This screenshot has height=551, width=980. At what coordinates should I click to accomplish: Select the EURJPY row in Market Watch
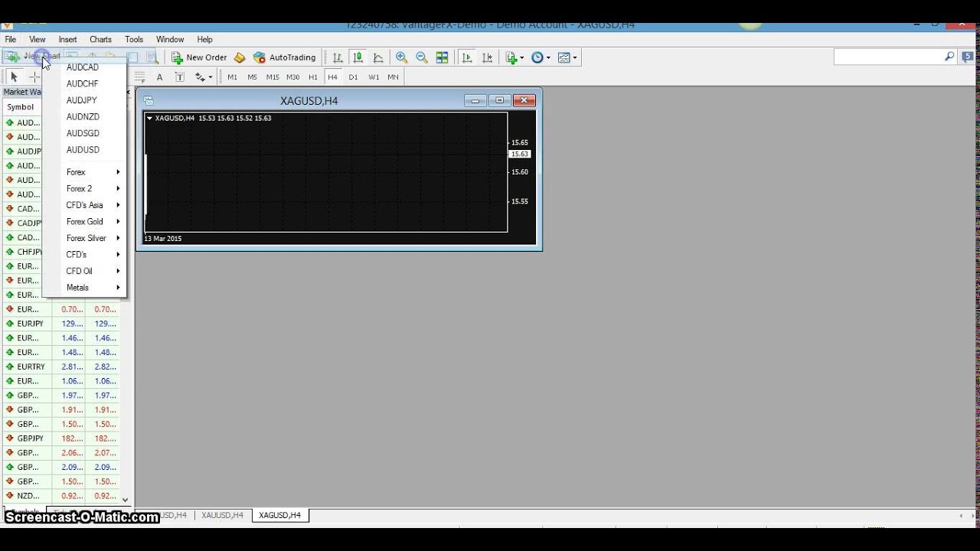60,324
